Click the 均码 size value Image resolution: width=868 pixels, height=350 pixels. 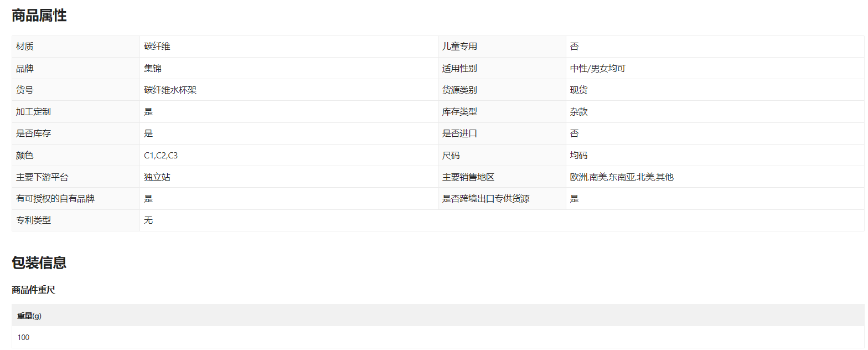578,156
